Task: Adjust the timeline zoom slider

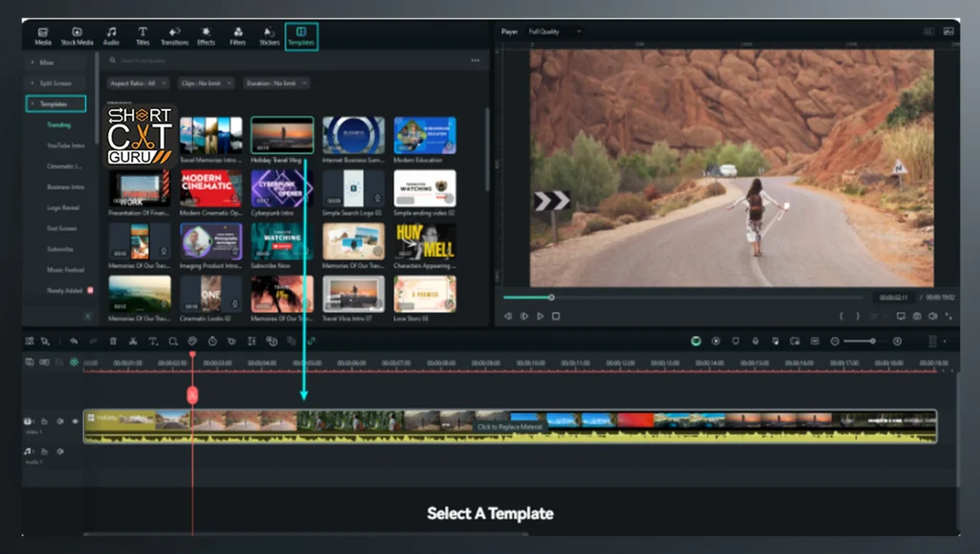Action: tap(872, 341)
